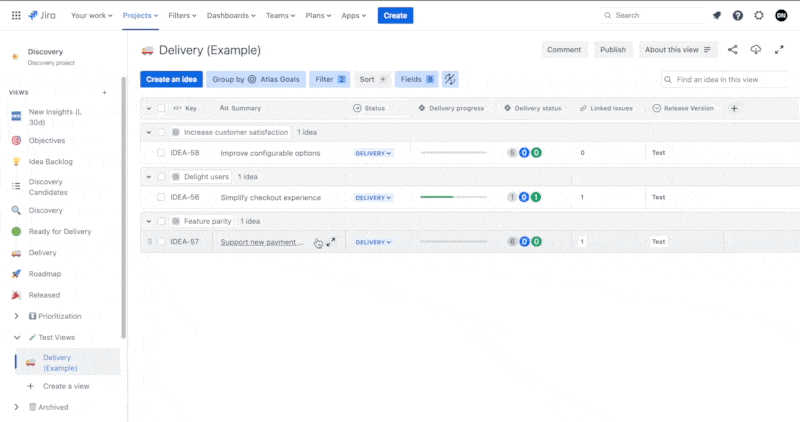800x422 pixels.
Task: Click the Create an idea button
Action: 171,79
